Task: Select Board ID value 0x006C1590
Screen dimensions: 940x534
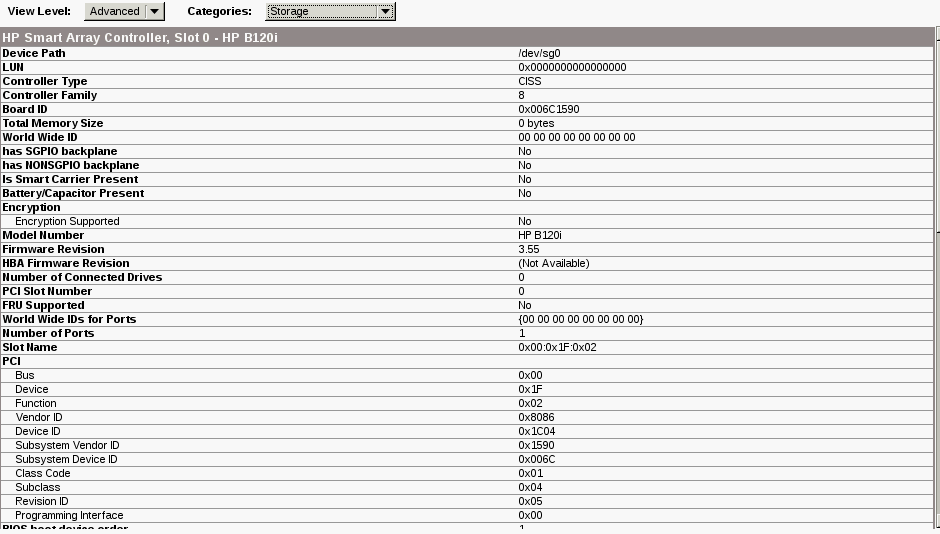Action: [x=549, y=109]
